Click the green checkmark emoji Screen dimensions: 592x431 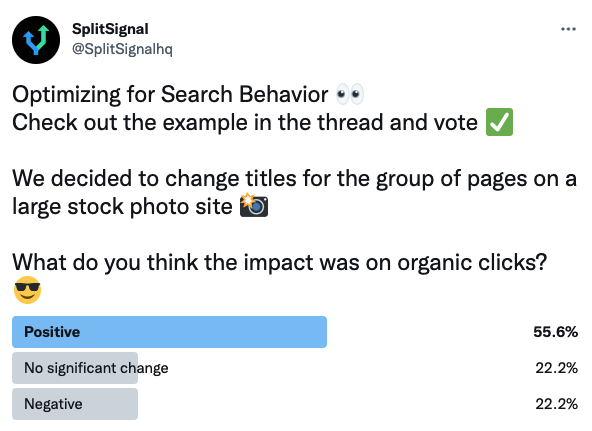point(499,122)
